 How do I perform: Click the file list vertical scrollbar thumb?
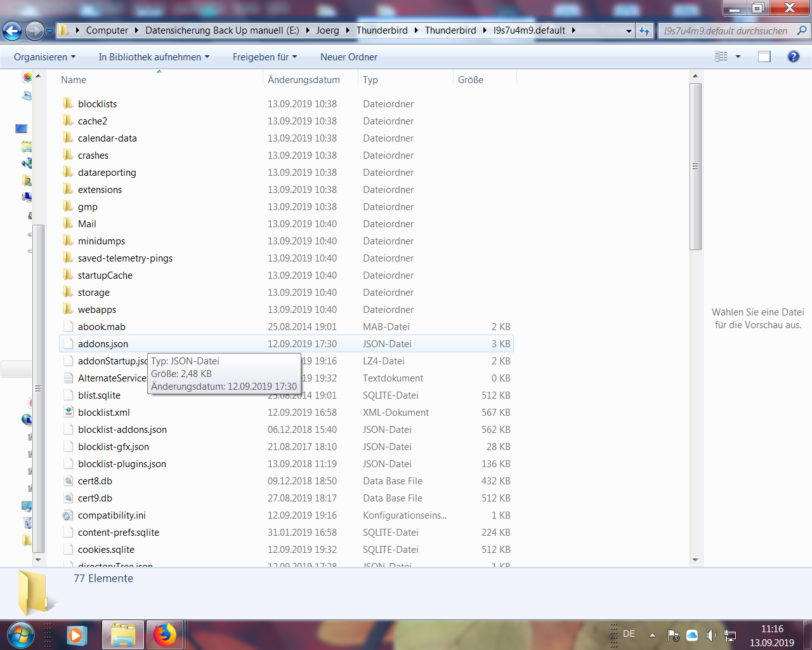[x=695, y=166]
